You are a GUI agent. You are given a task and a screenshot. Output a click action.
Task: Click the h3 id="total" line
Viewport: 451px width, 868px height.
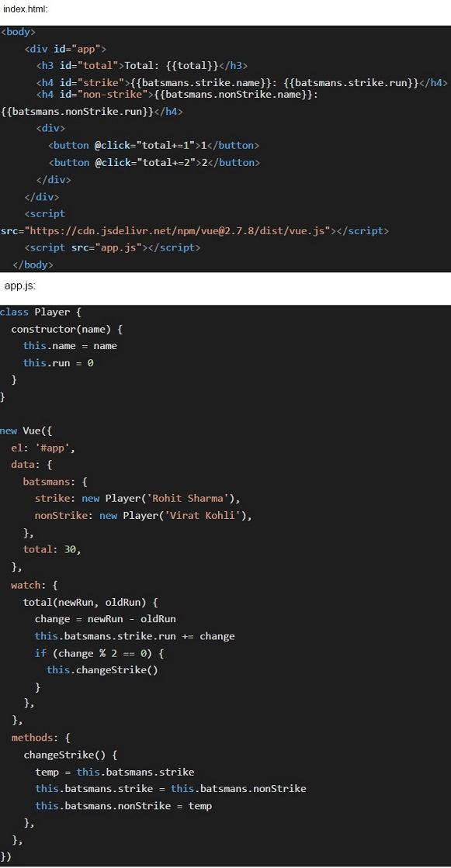click(x=142, y=66)
